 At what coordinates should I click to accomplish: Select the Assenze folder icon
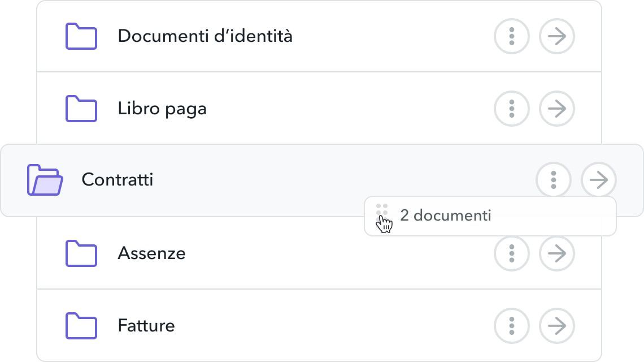pyautogui.click(x=81, y=253)
